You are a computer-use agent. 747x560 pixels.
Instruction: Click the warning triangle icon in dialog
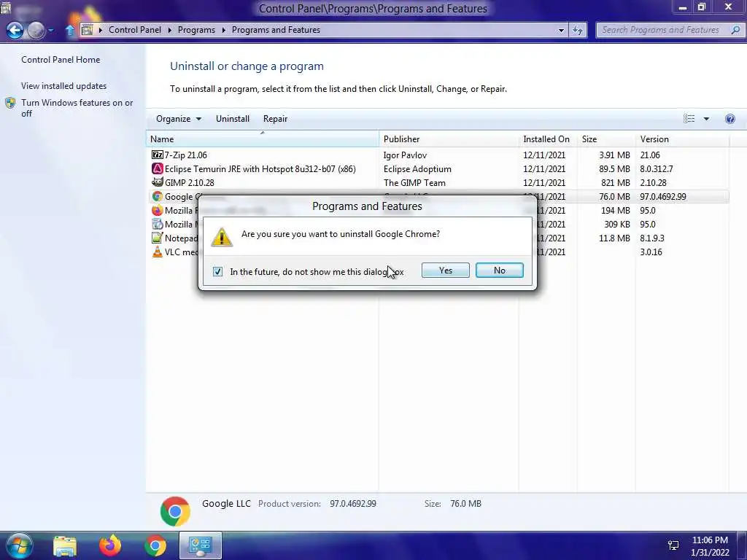(x=222, y=237)
